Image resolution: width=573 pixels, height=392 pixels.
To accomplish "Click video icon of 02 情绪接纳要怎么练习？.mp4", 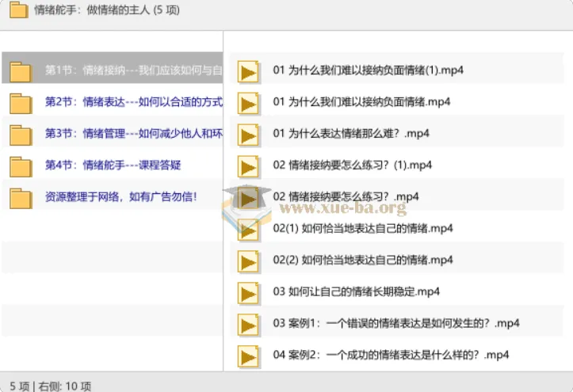I will pyautogui.click(x=248, y=199).
